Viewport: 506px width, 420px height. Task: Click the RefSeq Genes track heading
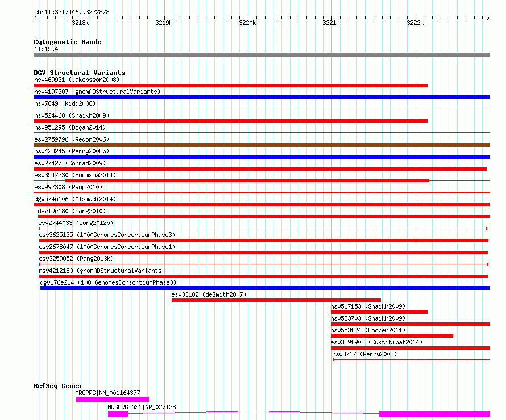tap(57, 386)
